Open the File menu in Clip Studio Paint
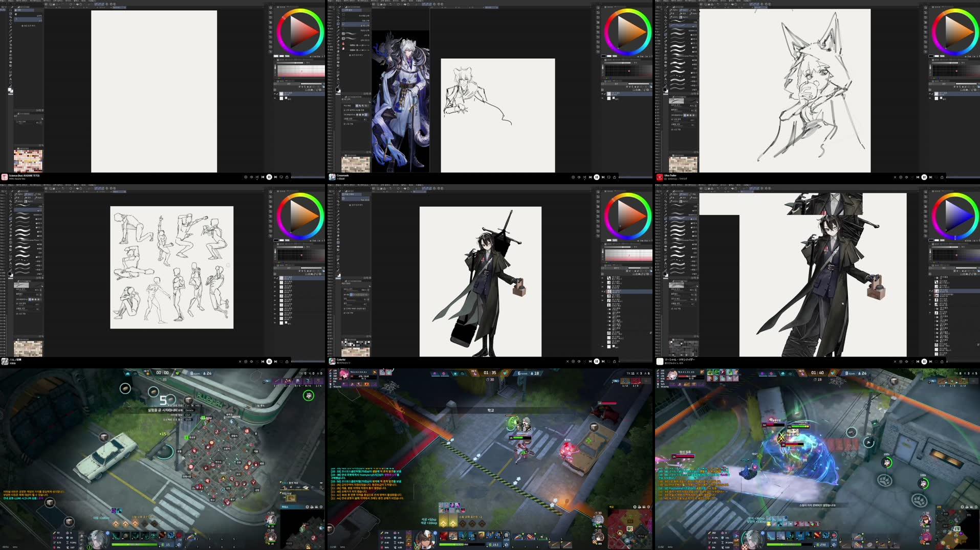Viewport: 980px width, 550px height. point(3,2)
